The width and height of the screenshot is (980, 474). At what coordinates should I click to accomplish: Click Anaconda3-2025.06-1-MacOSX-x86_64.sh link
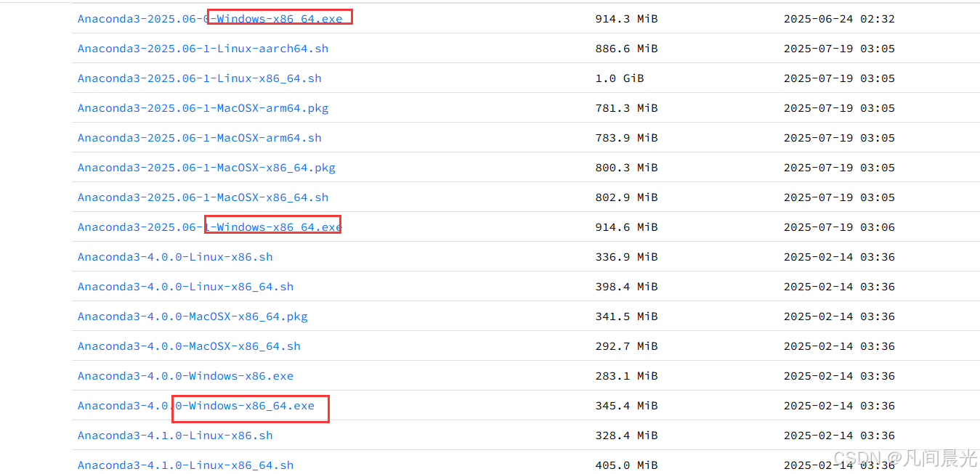tap(203, 197)
